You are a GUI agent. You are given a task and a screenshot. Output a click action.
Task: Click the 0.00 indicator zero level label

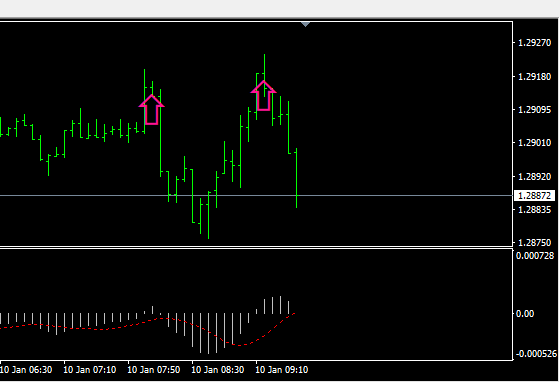(525, 314)
